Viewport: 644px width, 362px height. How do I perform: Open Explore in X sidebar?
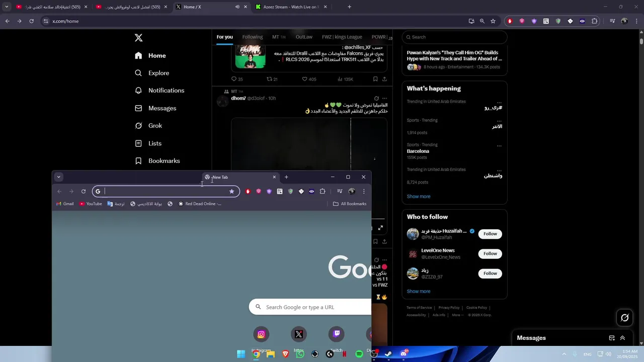152,73
